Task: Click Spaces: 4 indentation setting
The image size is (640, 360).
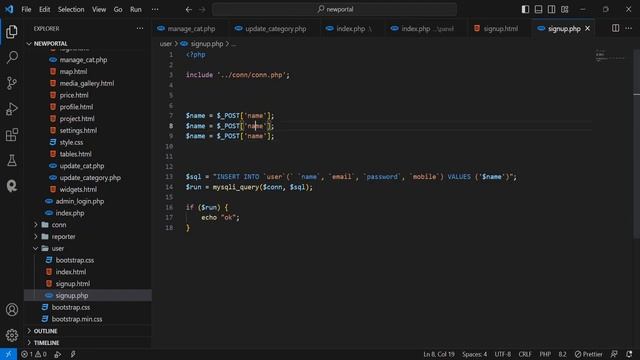Action: [x=474, y=354]
